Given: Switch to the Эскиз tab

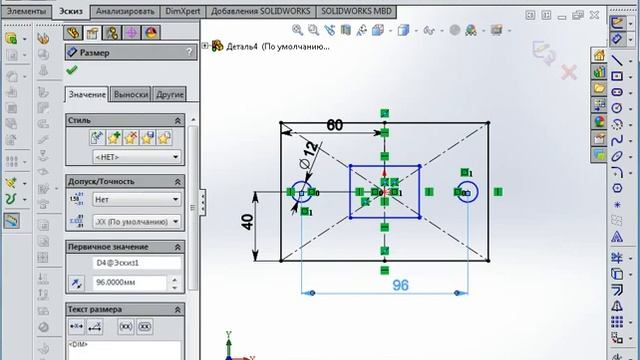Looking at the screenshot, I should (x=71, y=11).
